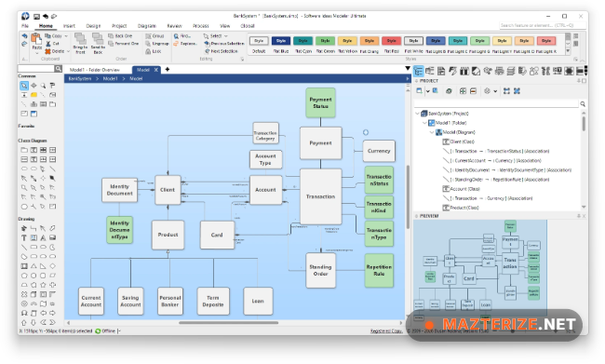Click the Project panel search magnifier
Image resolution: width=605 pixels, height=364 pixels.
pos(583,104)
